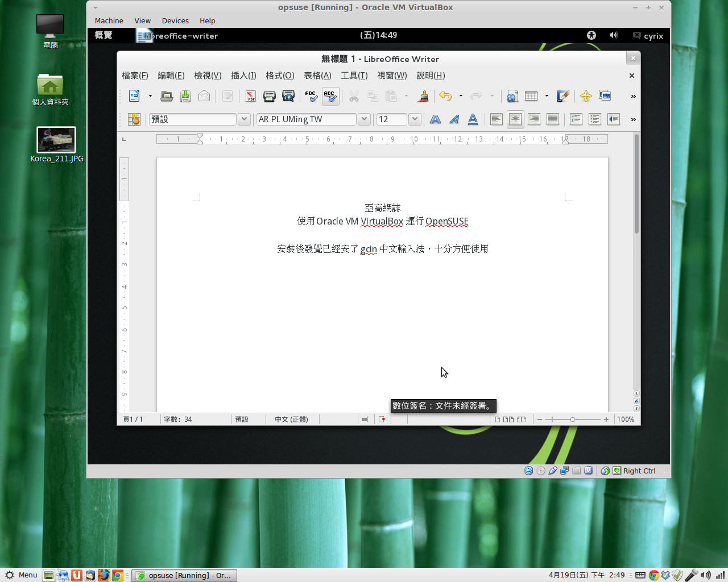Select single page view layout icon
Image resolution: width=728 pixels, height=582 pixels.
click(x=498, y=419)
